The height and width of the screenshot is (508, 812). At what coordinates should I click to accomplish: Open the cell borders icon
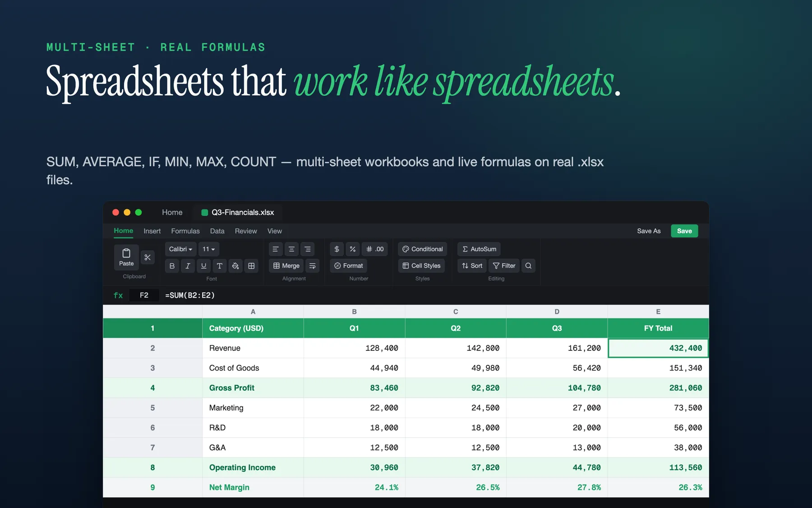click(x=251, y=266)
